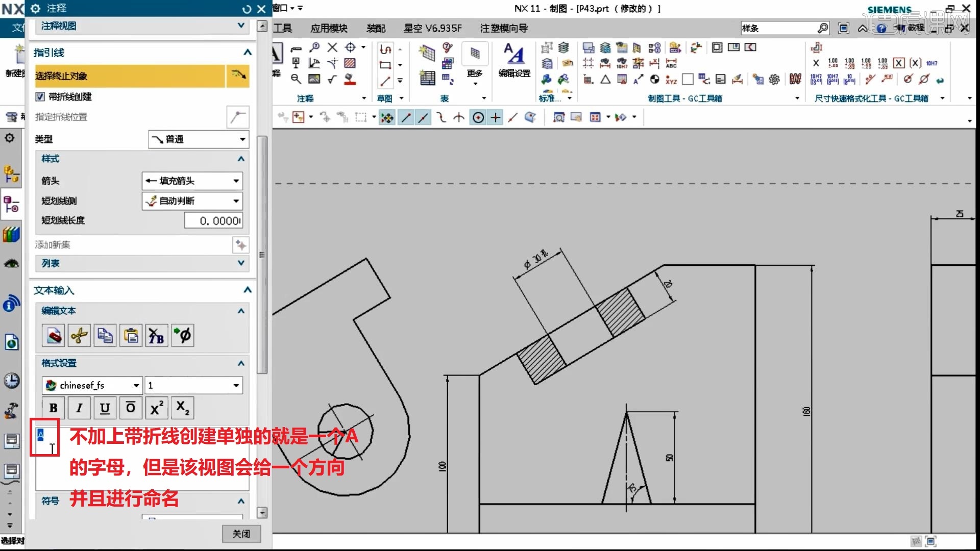Click the 关闭 button

[x=241, y=534]
